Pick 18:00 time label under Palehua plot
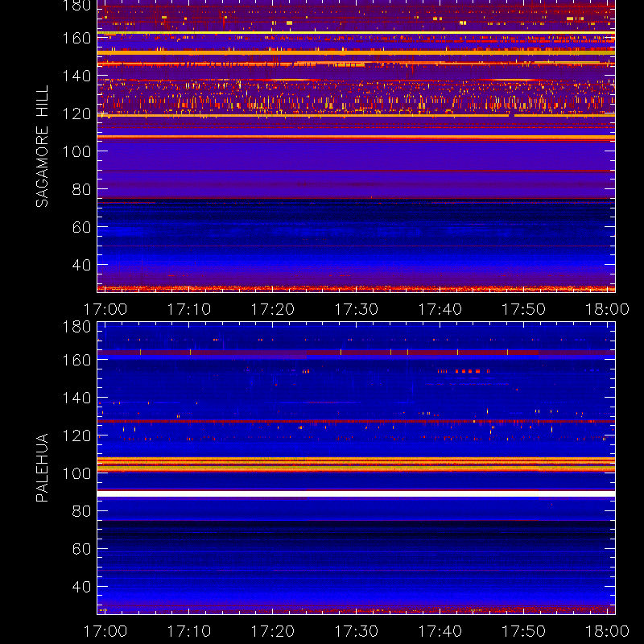 click(607, 631)
